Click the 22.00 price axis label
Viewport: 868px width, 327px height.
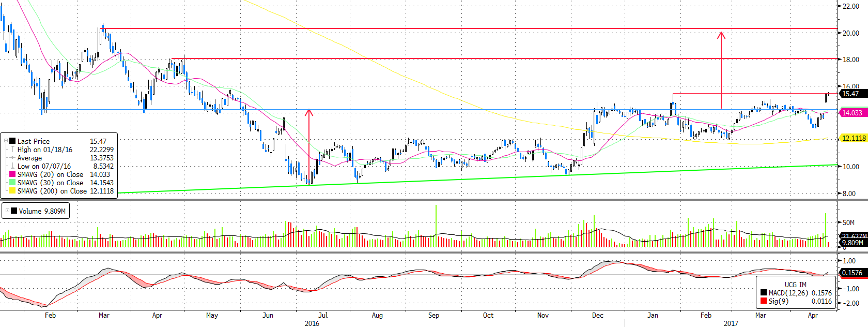point(851,6)
